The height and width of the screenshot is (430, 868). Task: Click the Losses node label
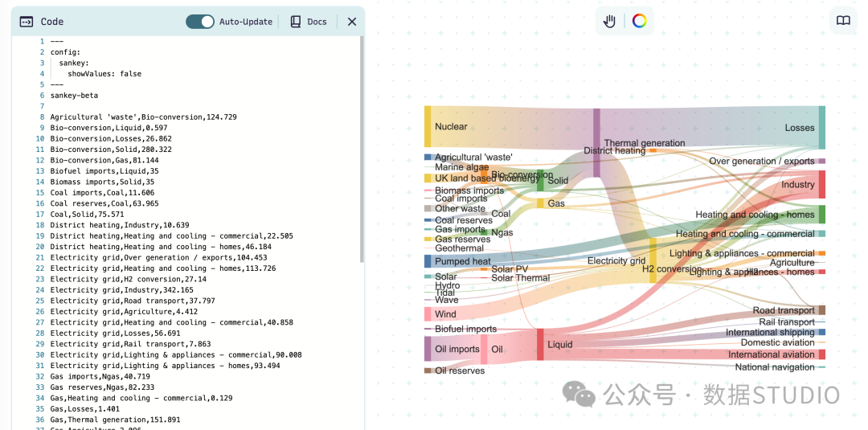coord(800,128)
